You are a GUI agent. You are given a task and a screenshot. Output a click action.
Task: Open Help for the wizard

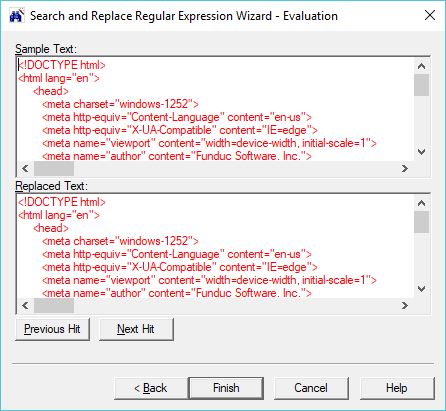pos(397,388)
